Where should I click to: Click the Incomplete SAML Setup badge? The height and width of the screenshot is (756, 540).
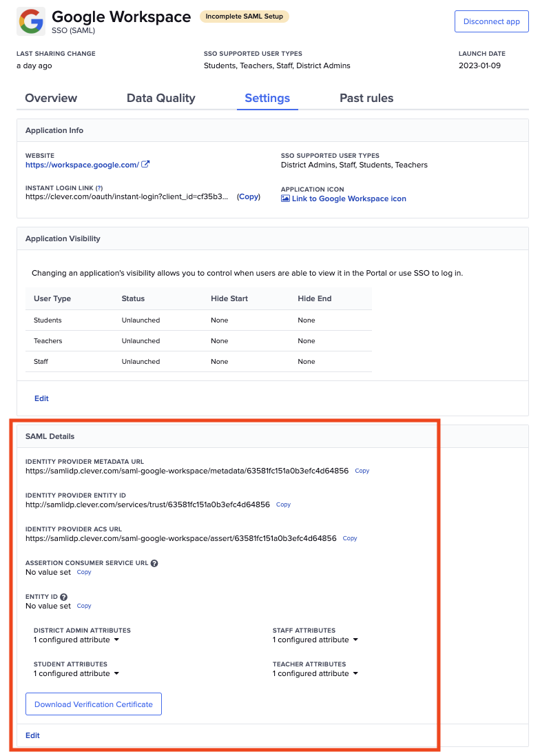coord(244,15)
